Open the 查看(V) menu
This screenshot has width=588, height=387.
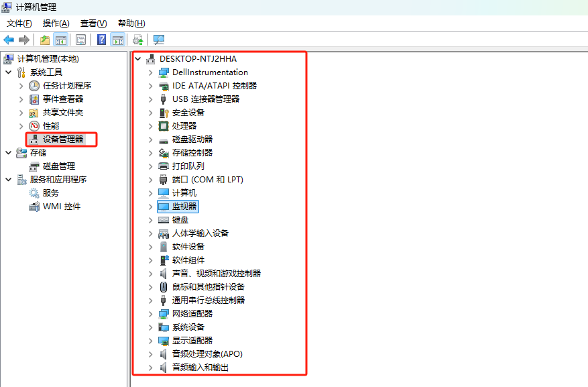pos(93,23)
